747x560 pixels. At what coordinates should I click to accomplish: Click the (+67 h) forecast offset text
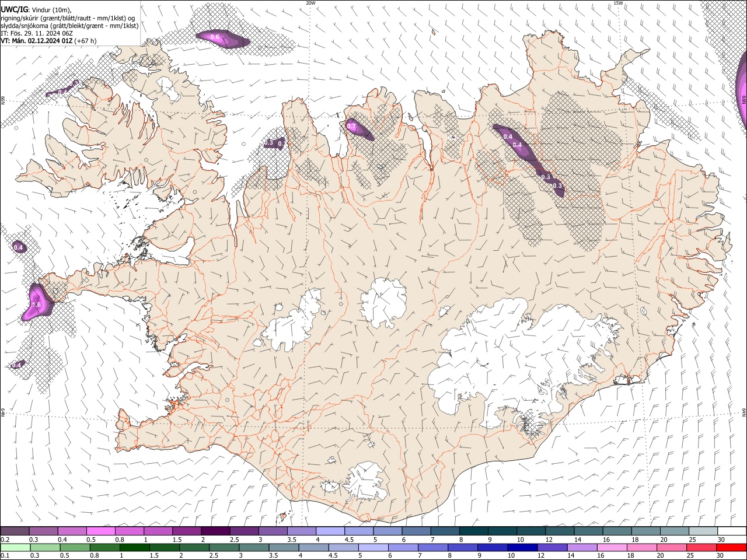point(85,41)
